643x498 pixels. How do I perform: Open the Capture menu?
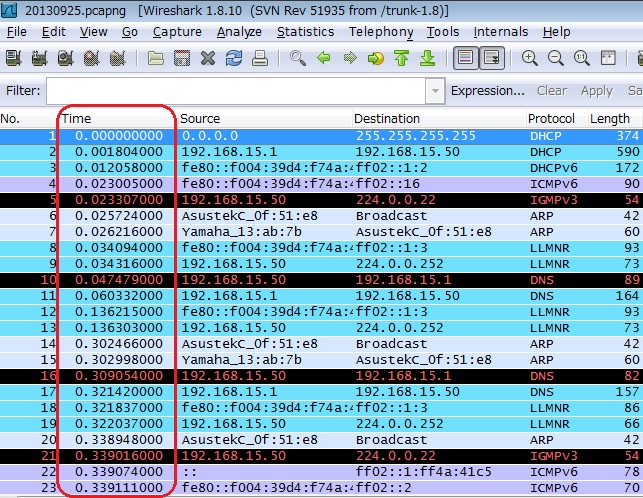click(x=177, y=32)
